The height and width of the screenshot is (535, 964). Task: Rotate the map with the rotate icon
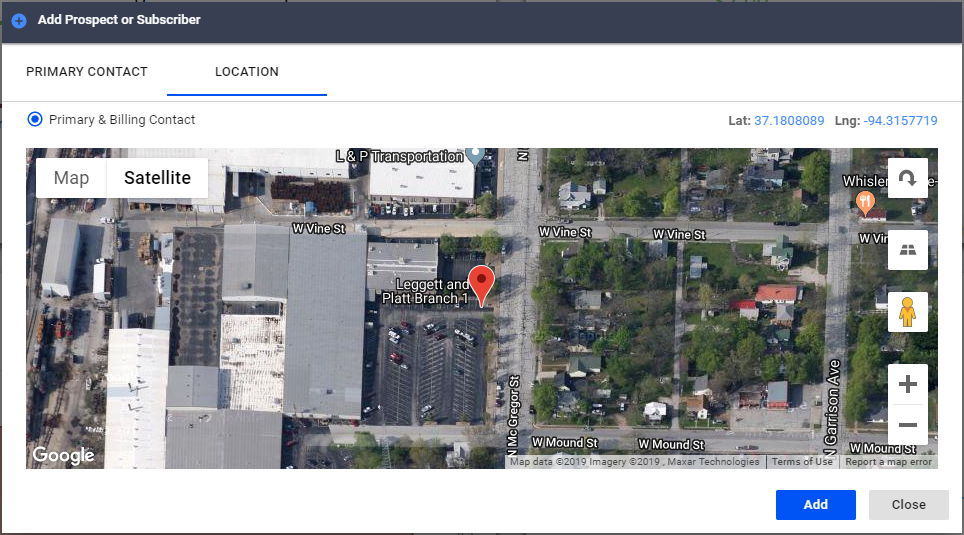907,178
